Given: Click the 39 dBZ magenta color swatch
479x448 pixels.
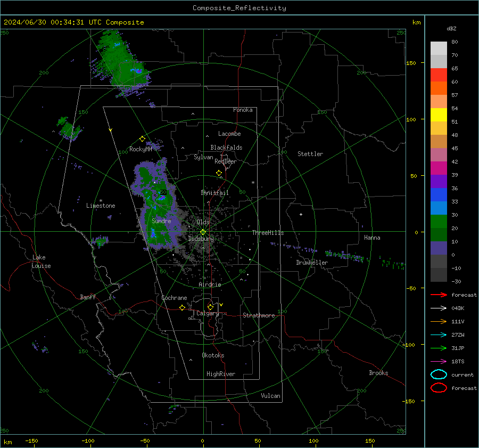Looking at the screenshot, I should (x=439, y=168).
